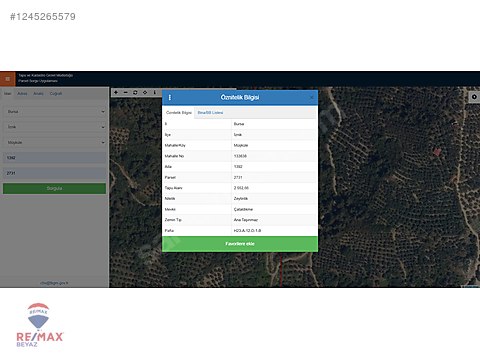Select the Öznitelik Bilgisi tab
This screenshot has width=480, height=360.
tap(179, 113)
